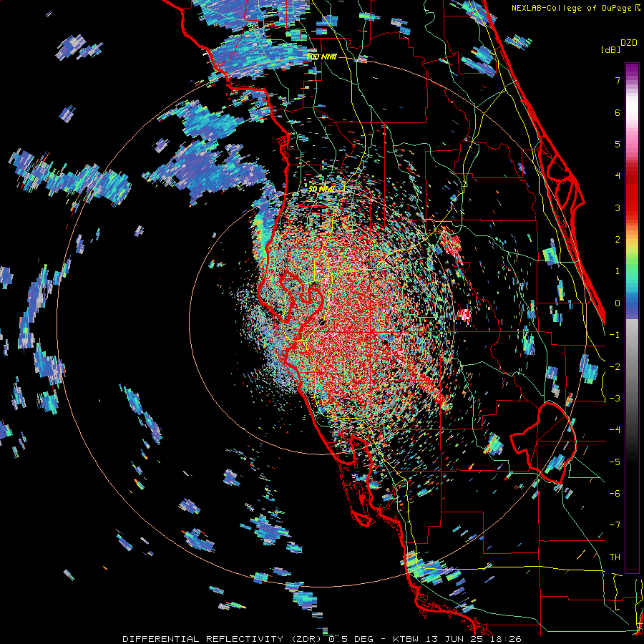Image resolution: width=644 pixels, height=644 pixels.
Task: Click the 4 value on color scale
Action: [x=618, y=176]
